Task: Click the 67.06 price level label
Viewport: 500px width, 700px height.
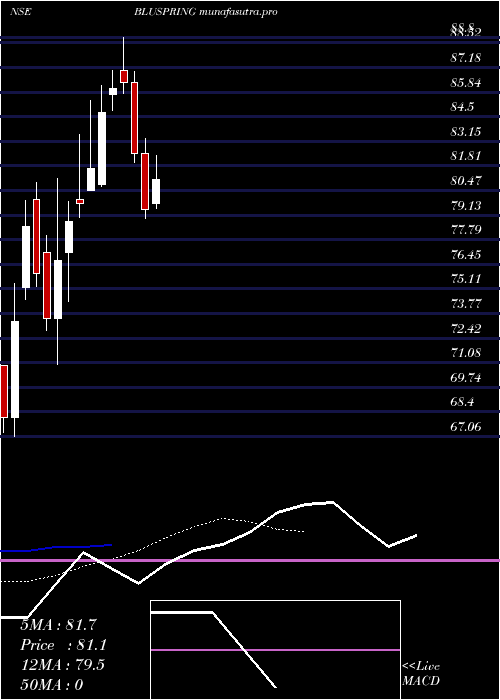Action: [466, 427]
